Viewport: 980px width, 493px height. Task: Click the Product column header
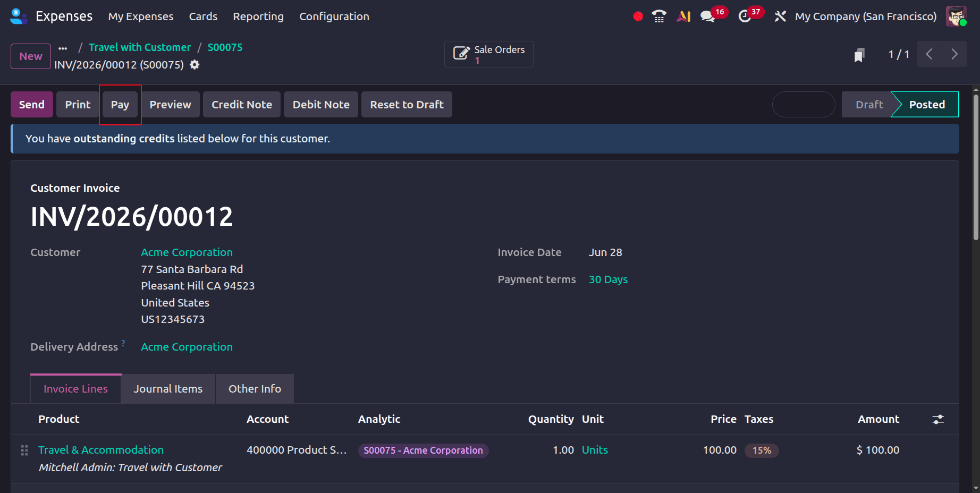[58, 419]
